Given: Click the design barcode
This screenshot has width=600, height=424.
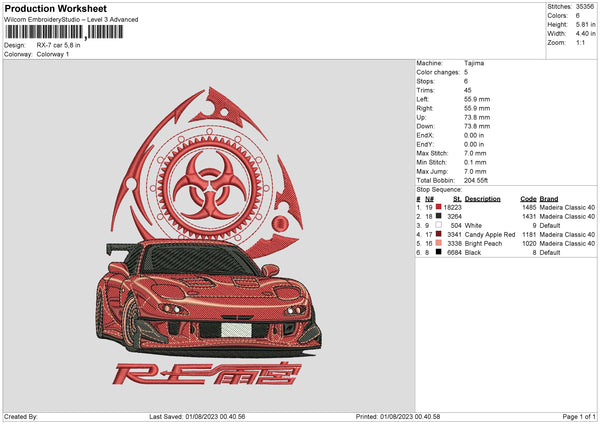Looking at the screenshot, I should coord(64,32).
